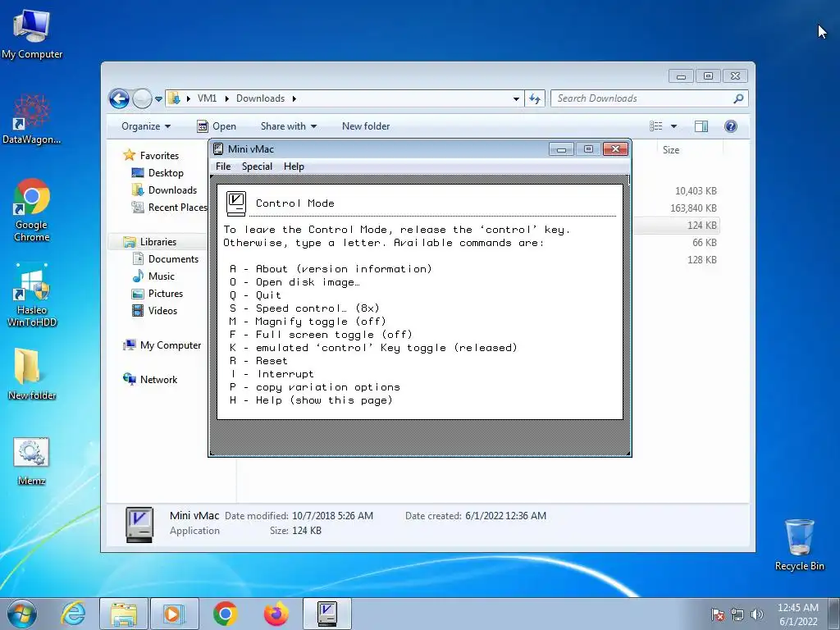This screenshot has width=840, height=630.
Task: Click the network tray icon
Action: [737, 614]
